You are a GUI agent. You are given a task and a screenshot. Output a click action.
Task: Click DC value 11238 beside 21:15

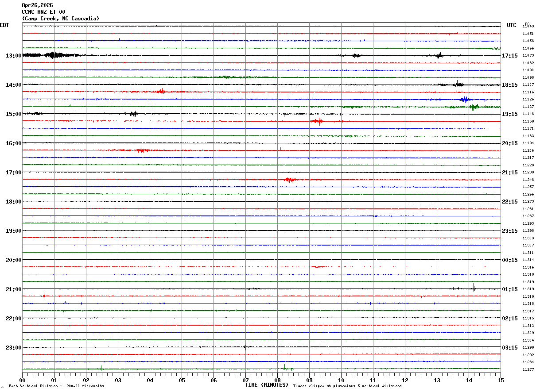coord(528,173)
